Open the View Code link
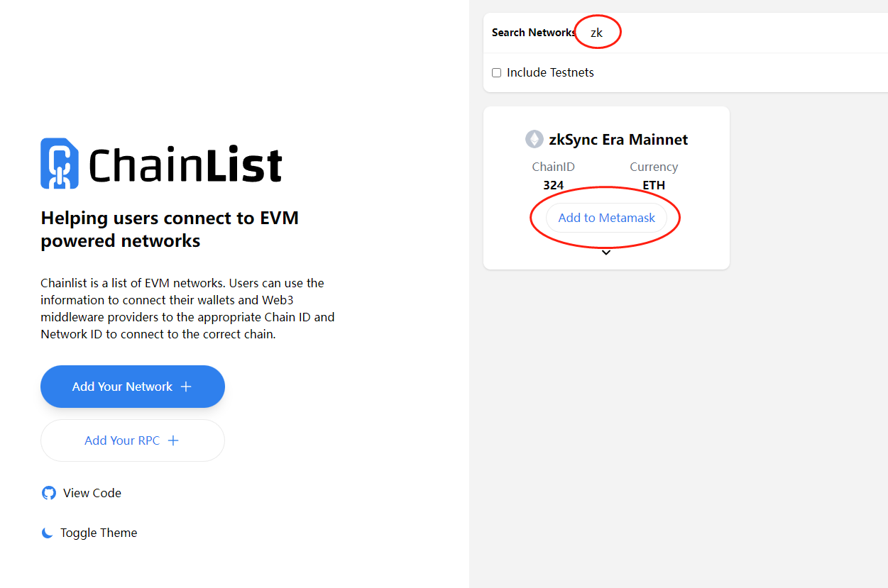The image size is (888, 588). tap(92, 493)
